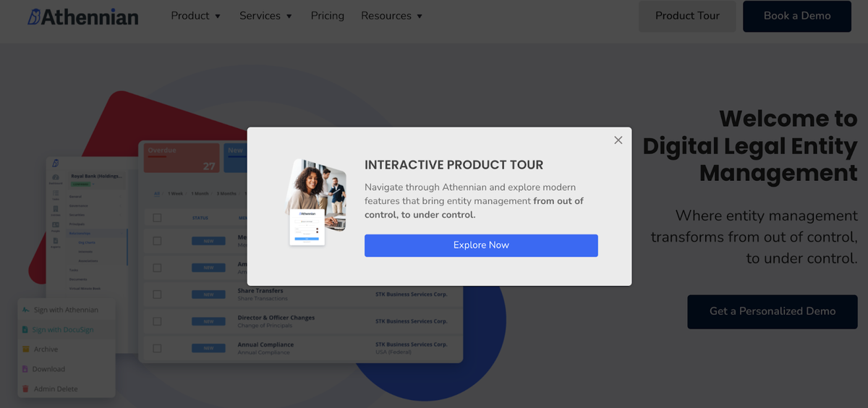The image size is (868, 408).
Task: Expand the Resources dropdown menu
Action: [x=392, y=16]
